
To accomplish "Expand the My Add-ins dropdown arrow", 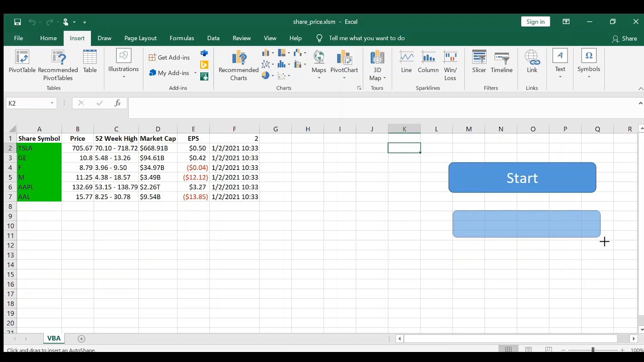I will tap(195, 73).
